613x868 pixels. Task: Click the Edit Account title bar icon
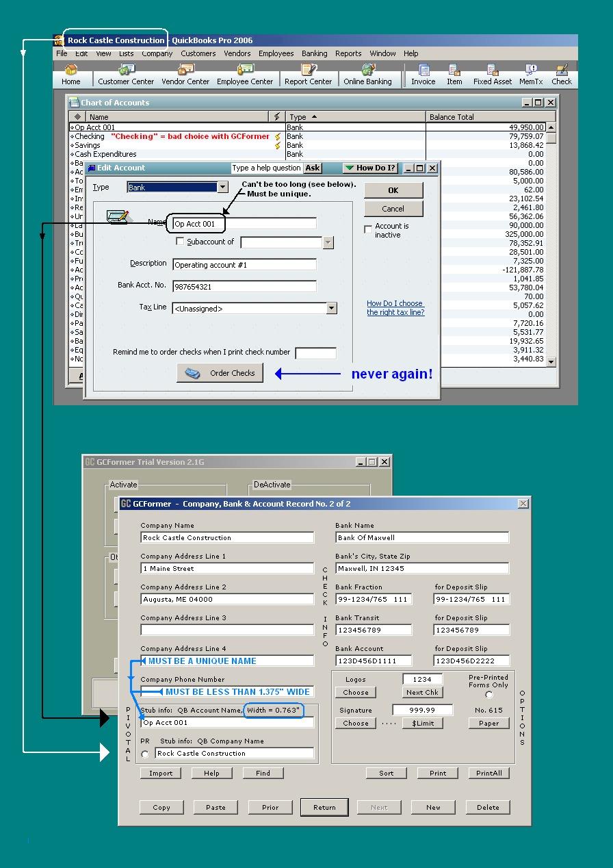point(91,168)
